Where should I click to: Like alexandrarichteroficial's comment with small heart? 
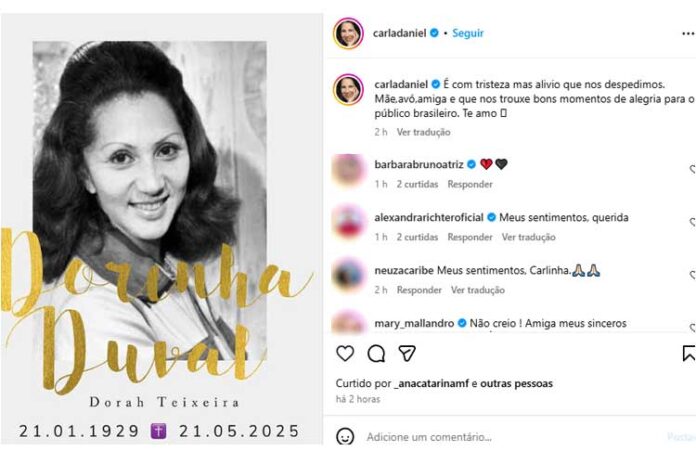(693, 222)
